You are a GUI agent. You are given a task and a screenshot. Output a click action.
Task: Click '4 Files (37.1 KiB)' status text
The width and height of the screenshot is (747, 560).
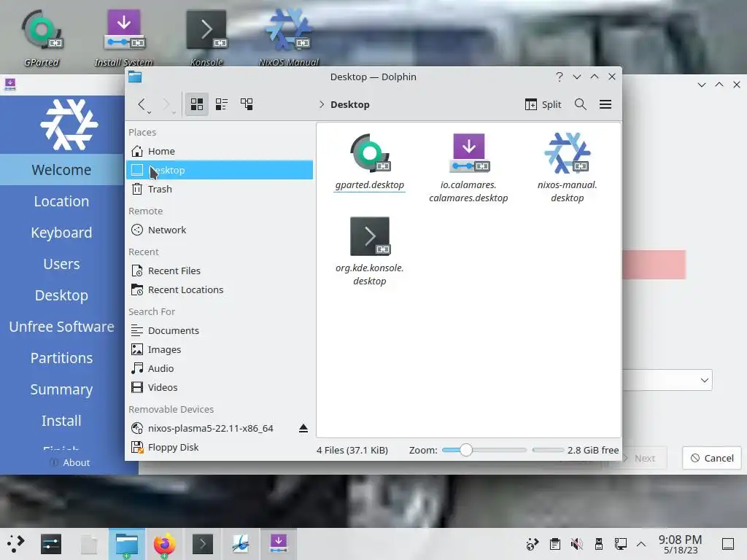coord(352,450)
